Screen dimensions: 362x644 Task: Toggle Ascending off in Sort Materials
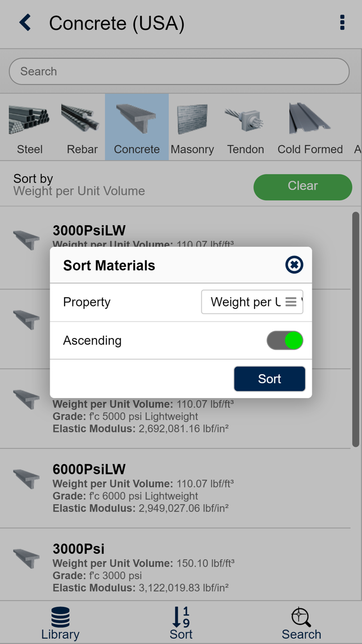coord(285,340)
